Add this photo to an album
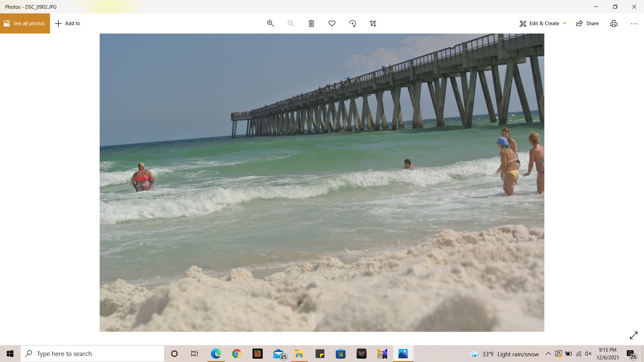 (x=67, y=23)
